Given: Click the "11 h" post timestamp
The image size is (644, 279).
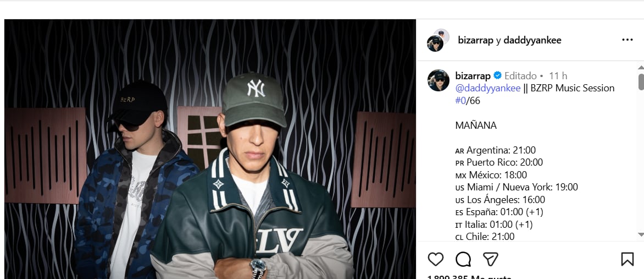Looking at the screenshot, I should click(558, 76).
